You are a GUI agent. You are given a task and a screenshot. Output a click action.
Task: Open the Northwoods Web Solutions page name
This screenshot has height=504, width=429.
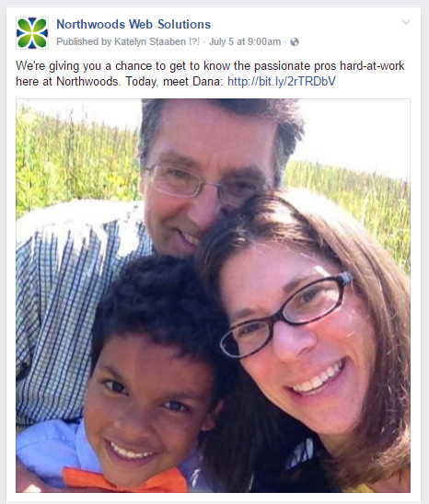point(133,25)
